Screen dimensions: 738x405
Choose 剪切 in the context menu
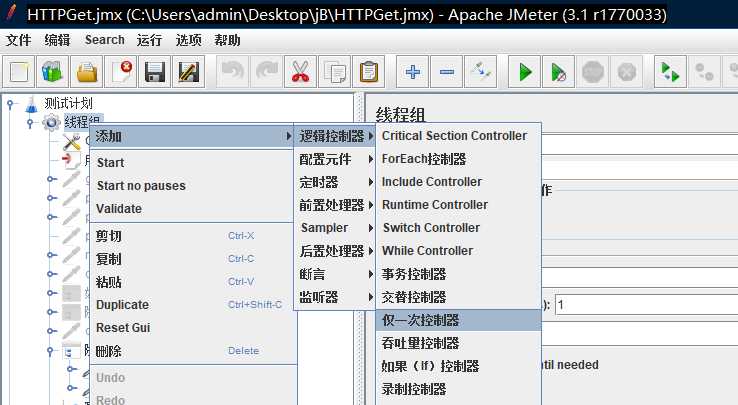(192, 236)
